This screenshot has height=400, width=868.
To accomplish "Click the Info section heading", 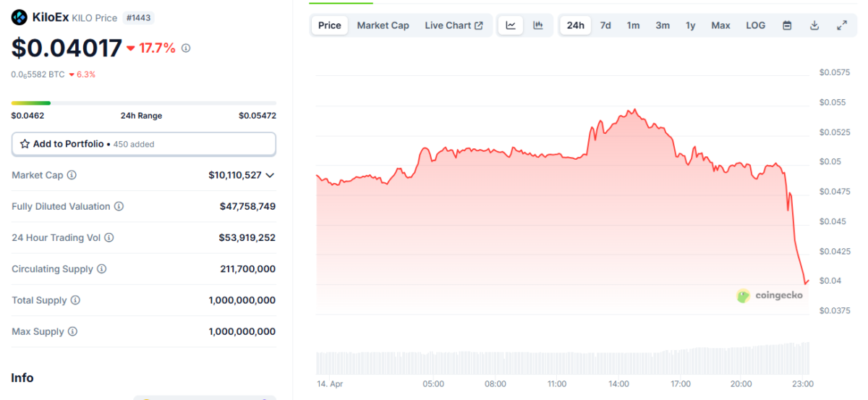I will [x=22, y=378].
